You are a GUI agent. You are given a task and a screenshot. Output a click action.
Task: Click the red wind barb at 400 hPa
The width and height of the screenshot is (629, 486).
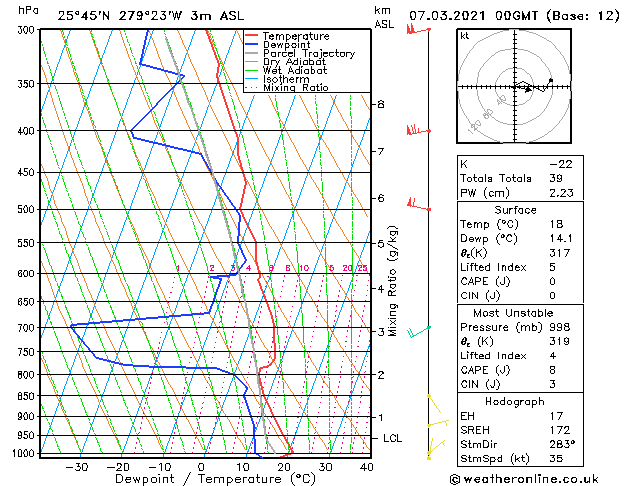pyautogui.click(x=418, y=130)
